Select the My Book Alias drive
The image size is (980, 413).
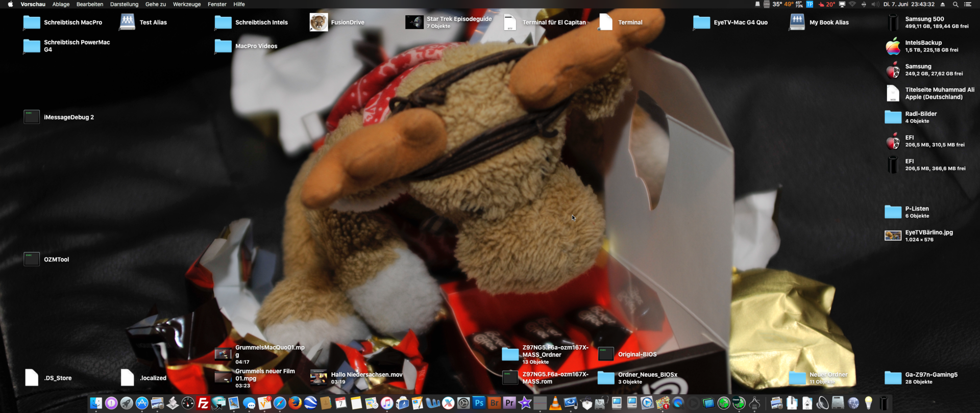tap(797, 22)
